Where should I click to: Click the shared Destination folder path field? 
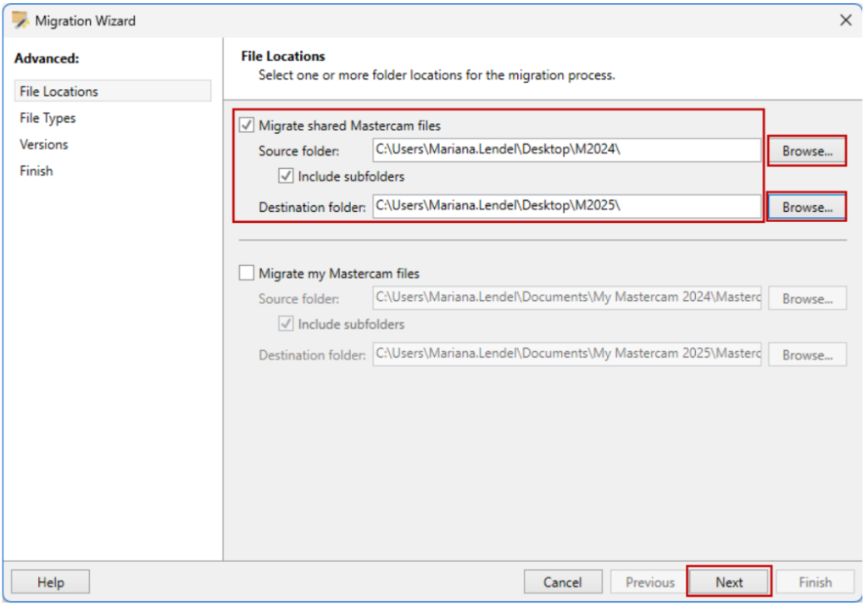pos(567,206)
